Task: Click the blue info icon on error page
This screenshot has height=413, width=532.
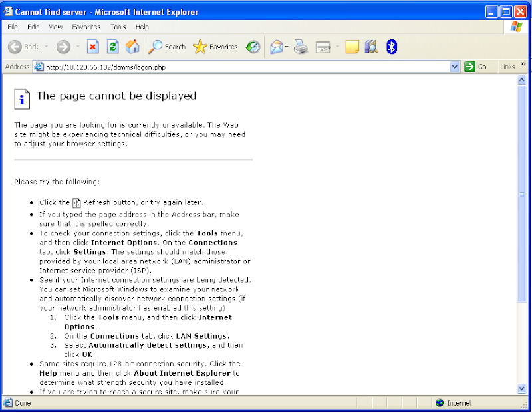Action: click(22, 99)
